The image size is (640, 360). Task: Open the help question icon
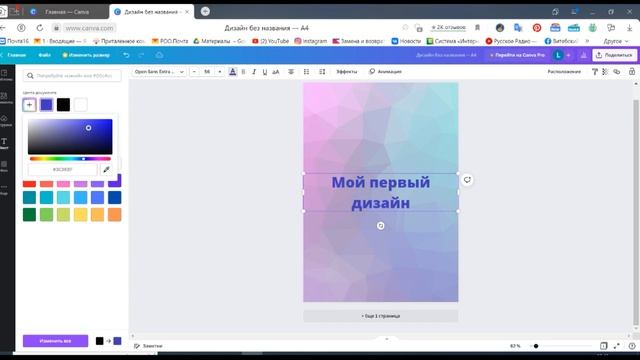click(x=632, y=346)
